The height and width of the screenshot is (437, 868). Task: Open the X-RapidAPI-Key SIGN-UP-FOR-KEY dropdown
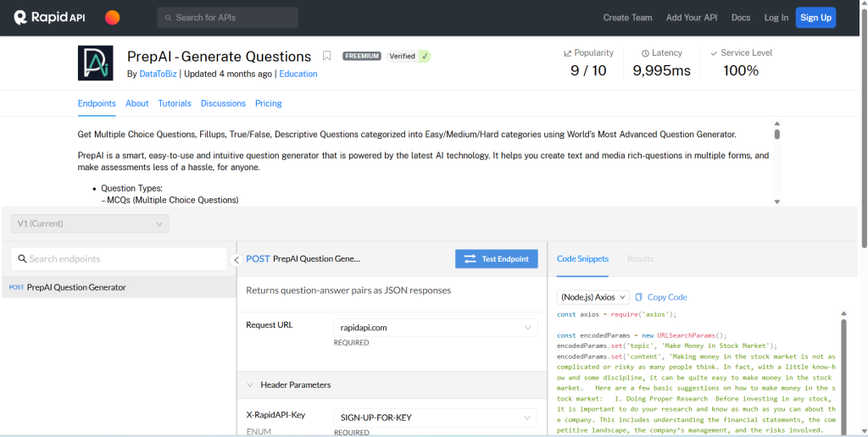(x=436, y=418)
